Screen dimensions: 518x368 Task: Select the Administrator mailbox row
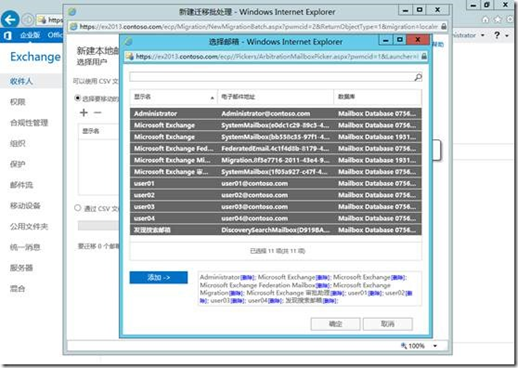pyautogui.click(x=276, y=114)
